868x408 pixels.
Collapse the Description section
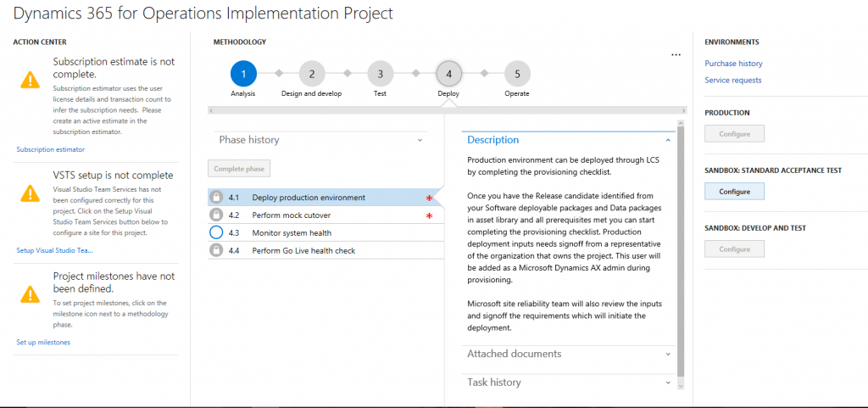point(668,140)
